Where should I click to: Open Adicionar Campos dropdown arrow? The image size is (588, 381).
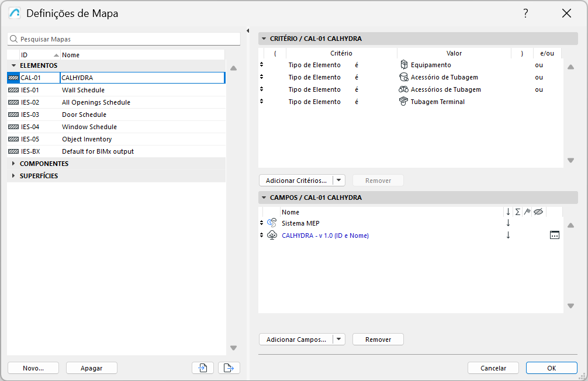[x=340, y=340]
